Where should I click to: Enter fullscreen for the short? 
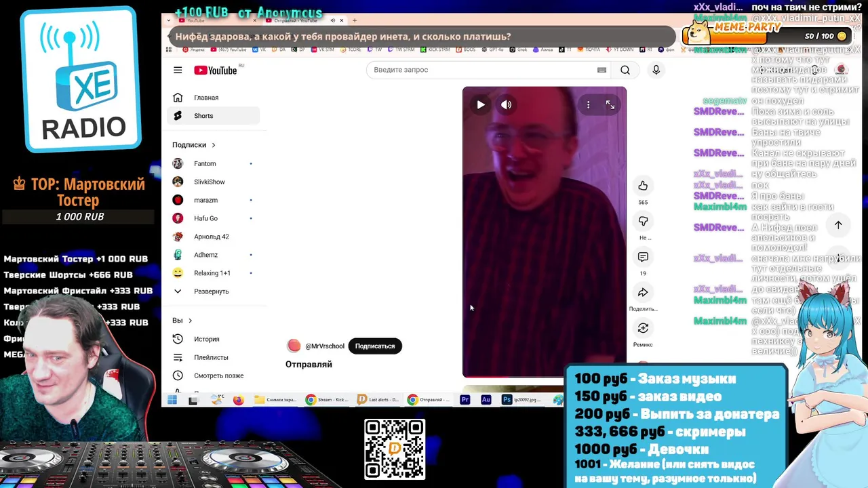click(x=610, y=105)
